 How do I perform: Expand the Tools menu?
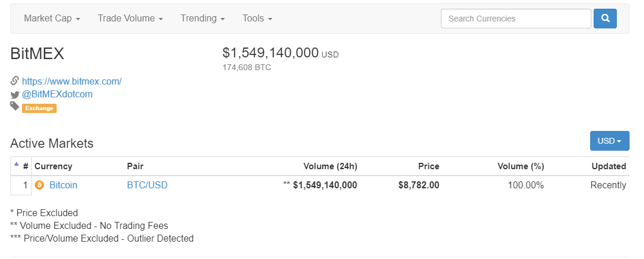tap(257, 19)
